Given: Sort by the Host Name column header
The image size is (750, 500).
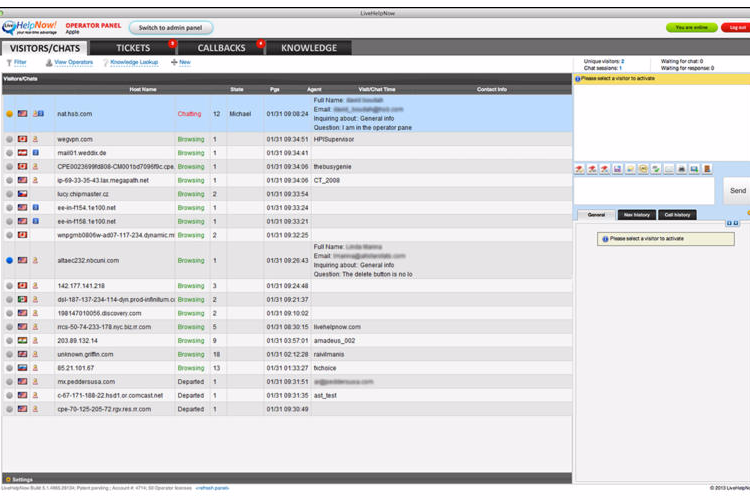Looking at the screenshot, I should pos(143,89).
